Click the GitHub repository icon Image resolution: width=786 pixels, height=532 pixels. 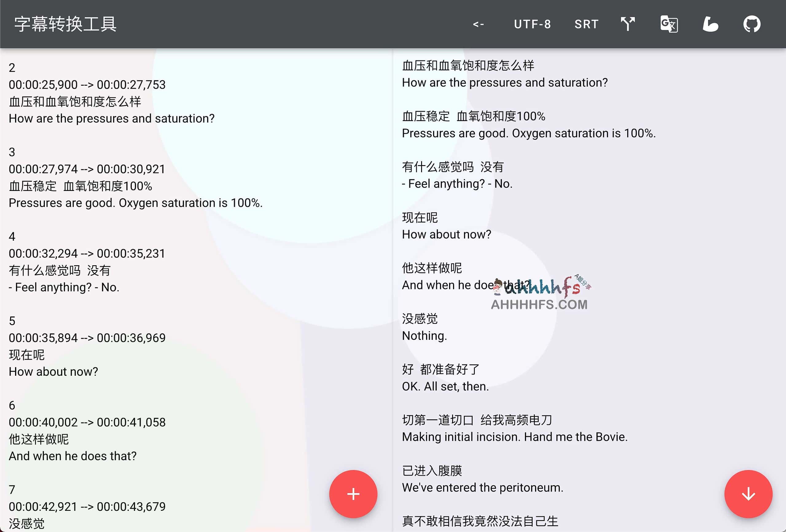coord(752,24)
